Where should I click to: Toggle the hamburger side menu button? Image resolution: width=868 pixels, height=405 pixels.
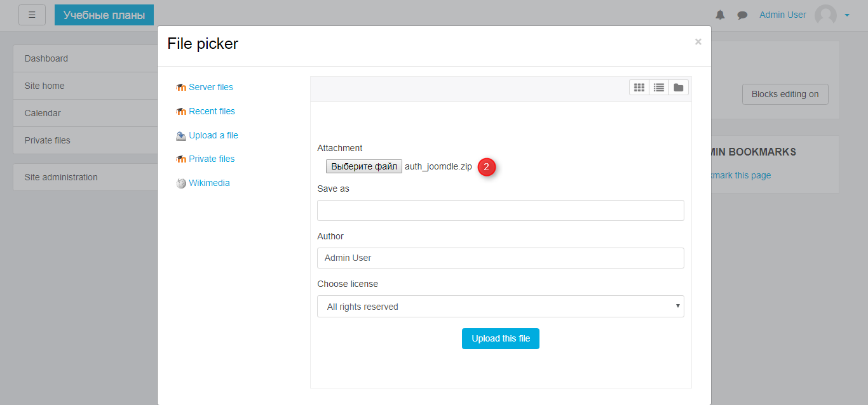(x=32, y=15)
